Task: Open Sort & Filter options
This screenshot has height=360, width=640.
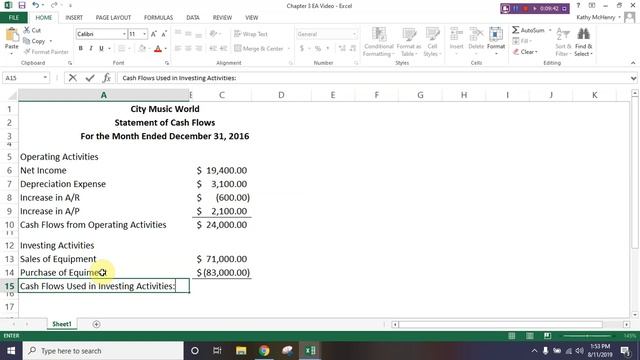Action: coord(563,42)
